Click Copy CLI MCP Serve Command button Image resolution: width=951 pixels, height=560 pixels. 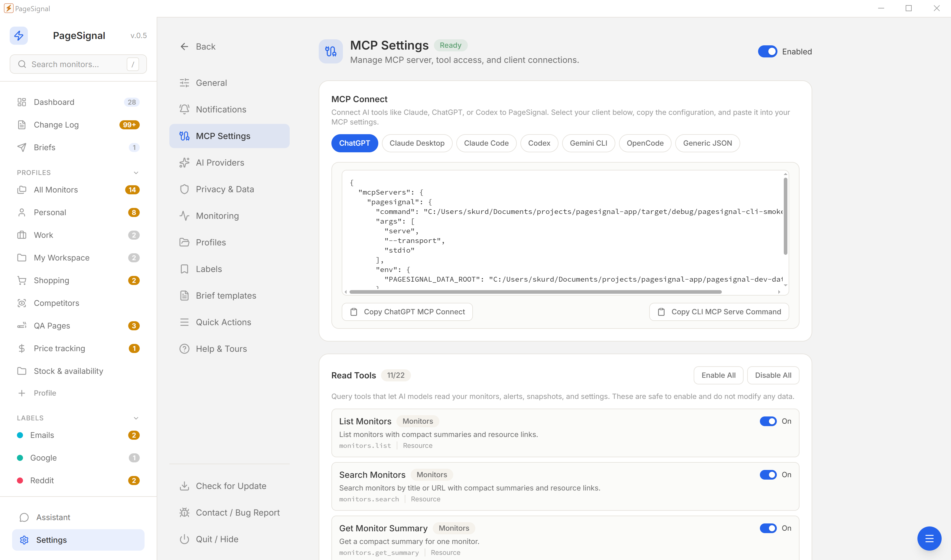click(x=719, y=312)
